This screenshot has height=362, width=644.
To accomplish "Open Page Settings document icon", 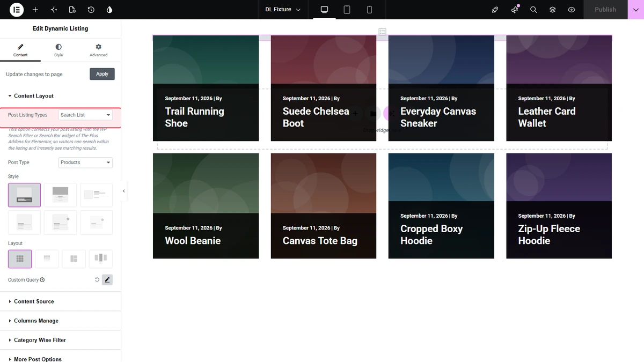I will coord(72,10).
